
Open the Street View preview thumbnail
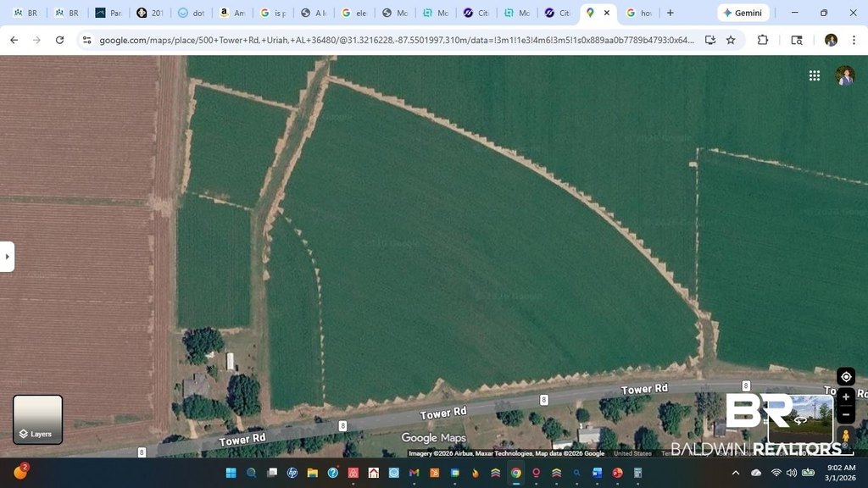pos(800,420)
